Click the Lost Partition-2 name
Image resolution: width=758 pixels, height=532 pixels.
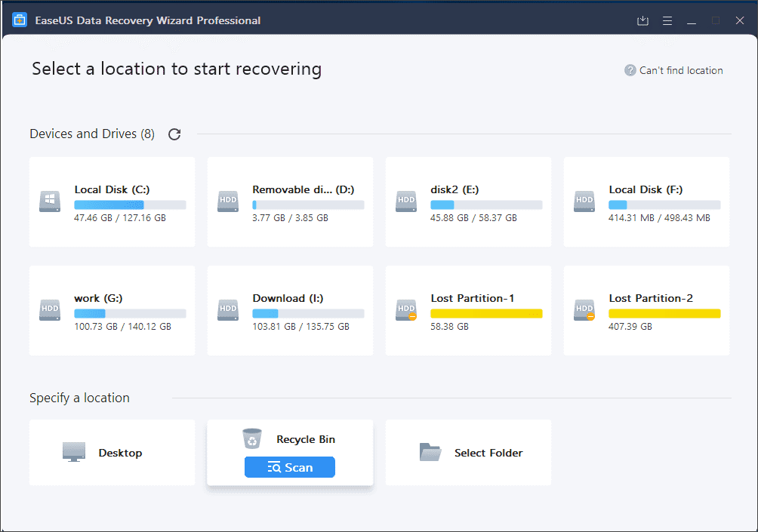pyautogui.click(x=651, y=299)
